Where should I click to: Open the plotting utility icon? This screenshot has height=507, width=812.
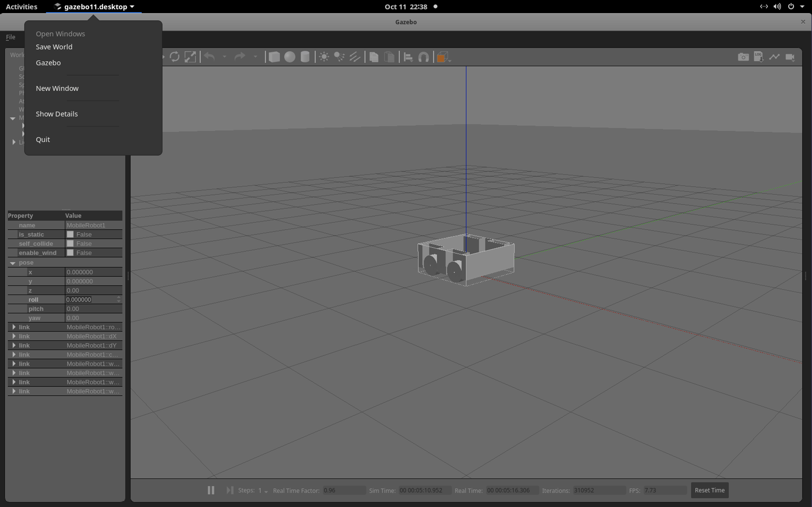(x=774, y=57)
